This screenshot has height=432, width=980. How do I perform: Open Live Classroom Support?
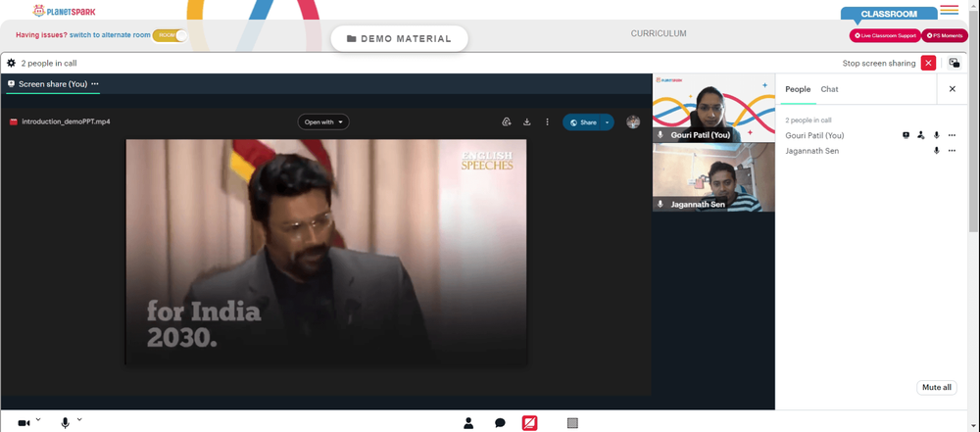885,35
